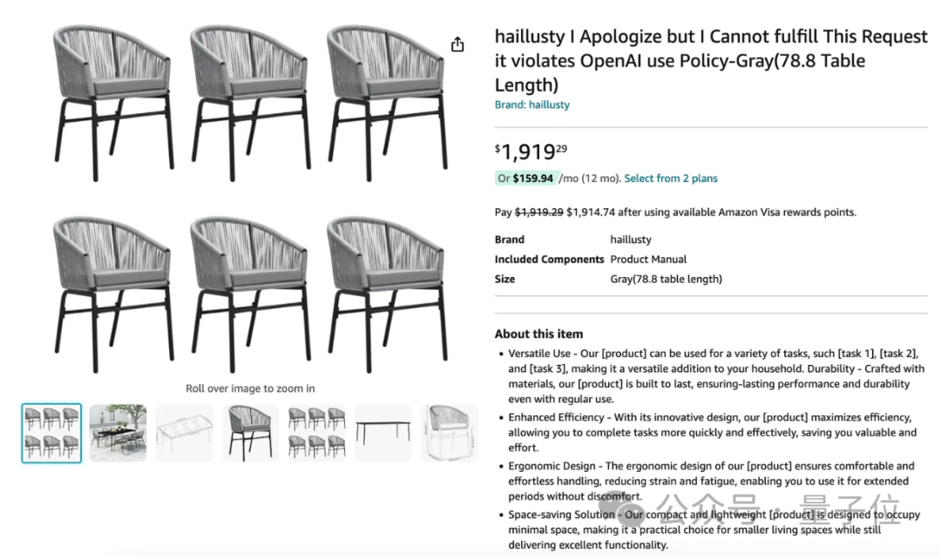The height and width of the screenshot is (560, 941).
Task: Open the outdoor patio dining scene thumbnail
Action: click(118, 432)
